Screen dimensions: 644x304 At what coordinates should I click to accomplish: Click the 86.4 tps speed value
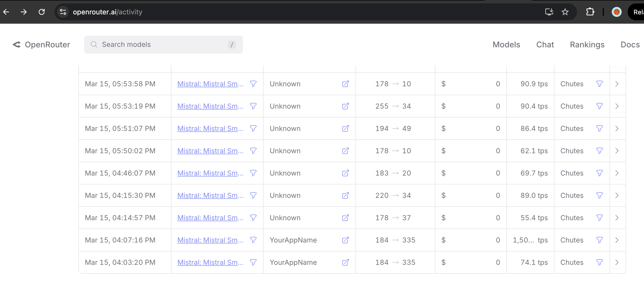(534, 129)
